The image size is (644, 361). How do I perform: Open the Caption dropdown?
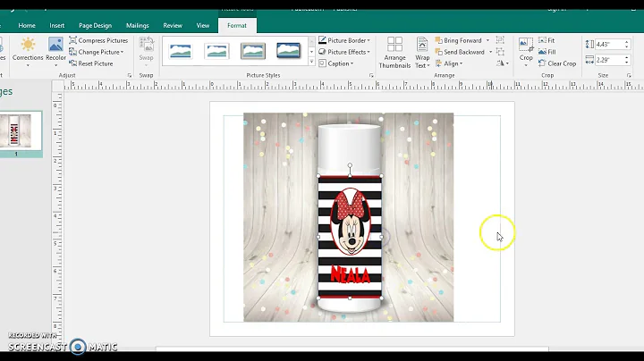[336, 63]
